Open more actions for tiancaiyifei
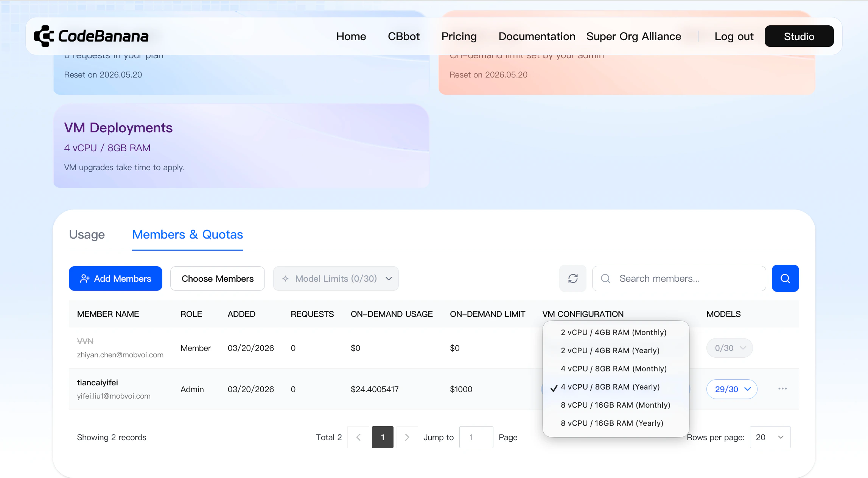 point(782,389)
